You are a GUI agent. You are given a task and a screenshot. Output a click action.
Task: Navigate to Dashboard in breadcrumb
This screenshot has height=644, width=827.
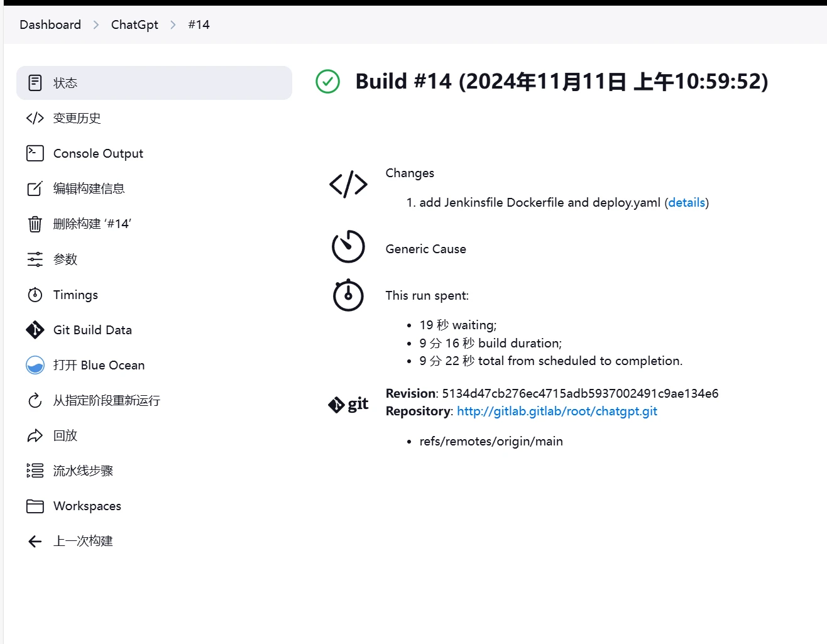coord(50,25)
